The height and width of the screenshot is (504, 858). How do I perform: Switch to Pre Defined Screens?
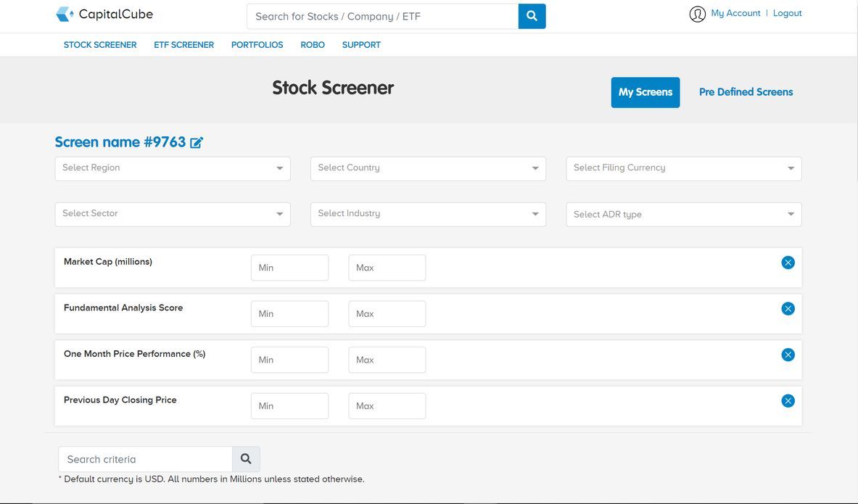tap(746, 92)
